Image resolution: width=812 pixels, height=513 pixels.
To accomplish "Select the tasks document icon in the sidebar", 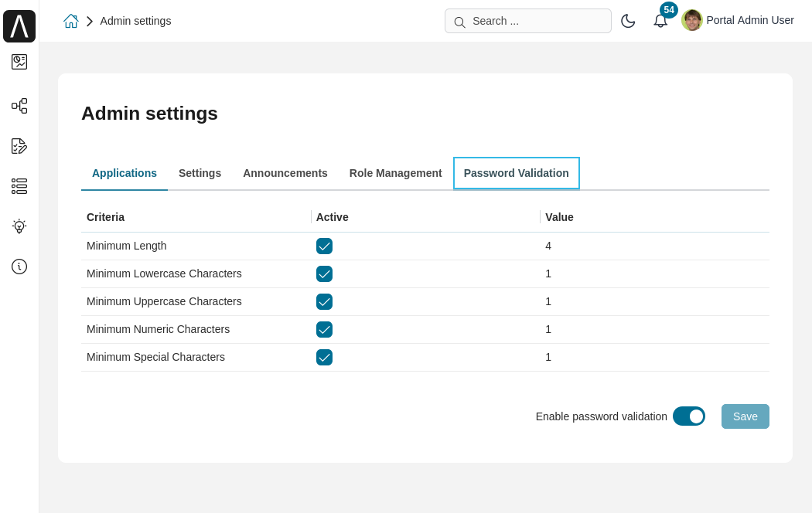I will click(19, 146).
